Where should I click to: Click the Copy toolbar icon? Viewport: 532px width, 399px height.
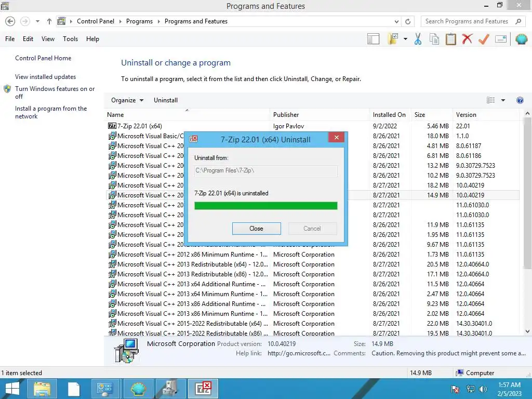(x=434, y=39)
